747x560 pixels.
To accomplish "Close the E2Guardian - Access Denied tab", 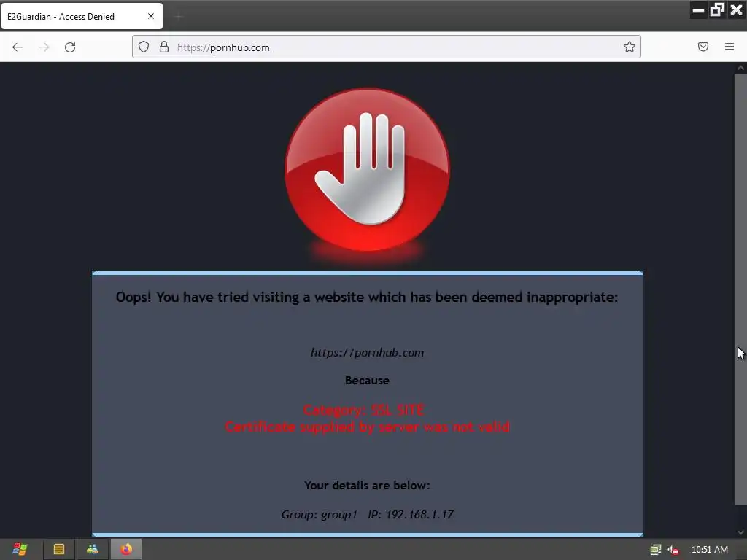I will tap(151, 16).
